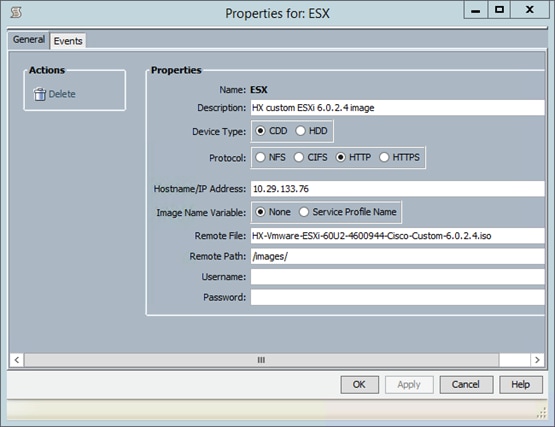
Task: Click the window resize grip icon
Action: click(x=542, y=413)
